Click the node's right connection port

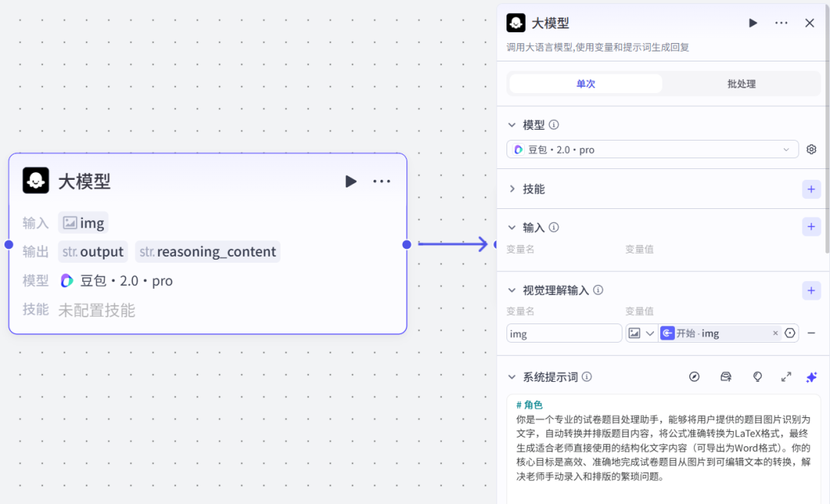(x=407, y=244)
